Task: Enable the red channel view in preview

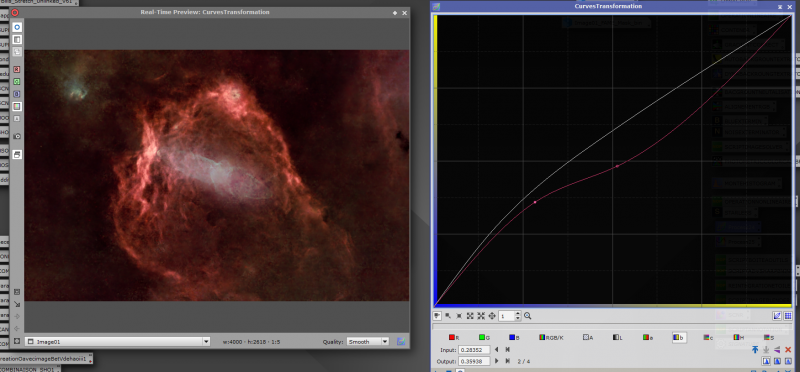Action: pos(17,69)
